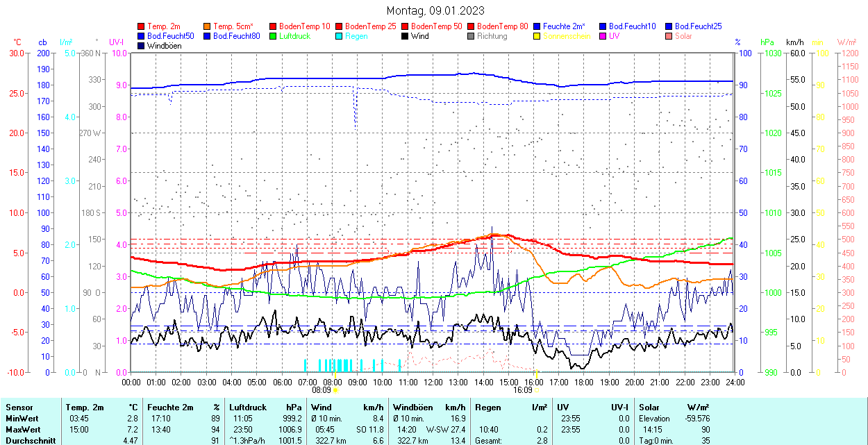Toggle the Solar legend entry label

[683, 36]
